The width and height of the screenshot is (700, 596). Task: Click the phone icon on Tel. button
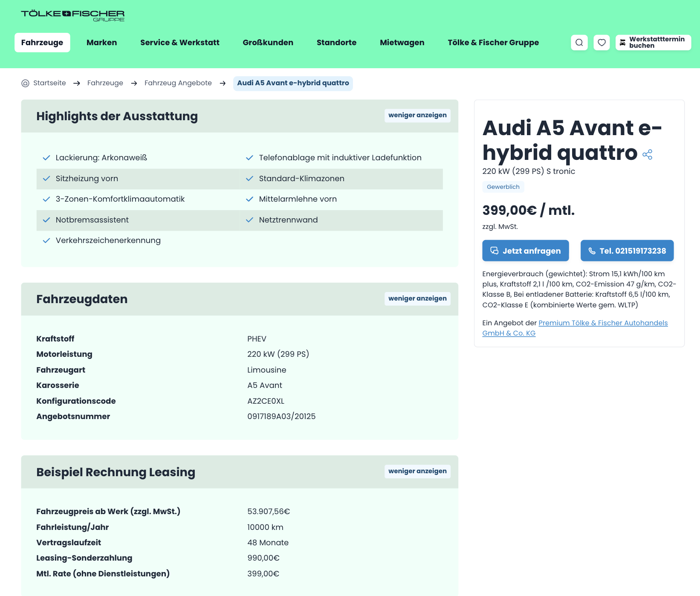click(x=592, y=251)
